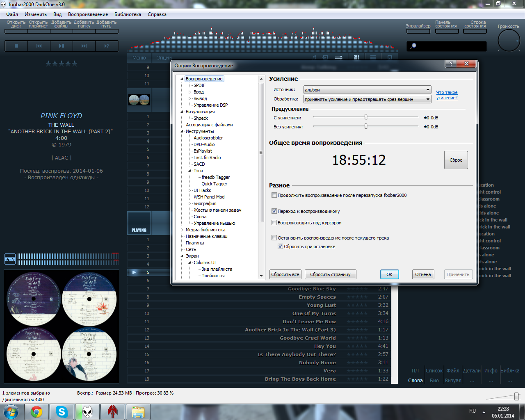The width and height of the screenshot is (525, 420).
Task: Skip to the next track
Action: coord(84,46)
